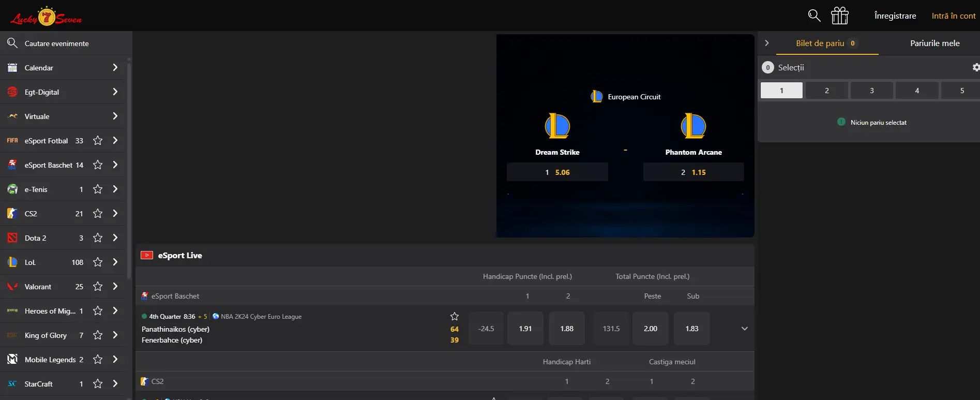Favorite the Panathinaikos vs Fenerbahce match

pos(455,316)
